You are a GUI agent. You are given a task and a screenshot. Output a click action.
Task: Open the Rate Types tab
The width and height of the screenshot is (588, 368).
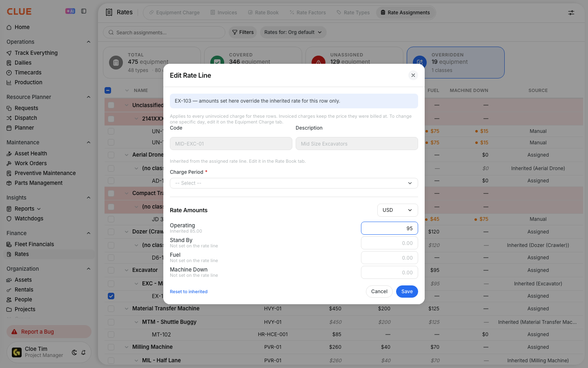pyautogui.click(x=353, y=13)
